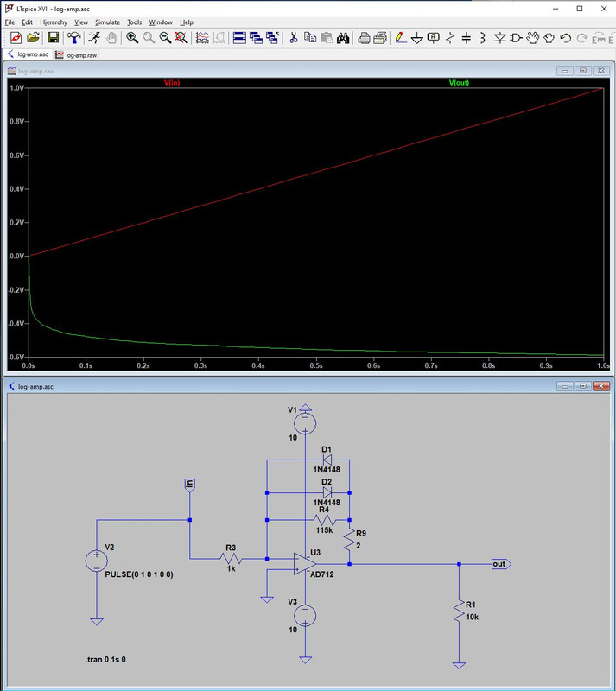Click the 'in' net label flag
Image resolution: width=616 pixels, height=691 pixels.
(x=189, y=485)
